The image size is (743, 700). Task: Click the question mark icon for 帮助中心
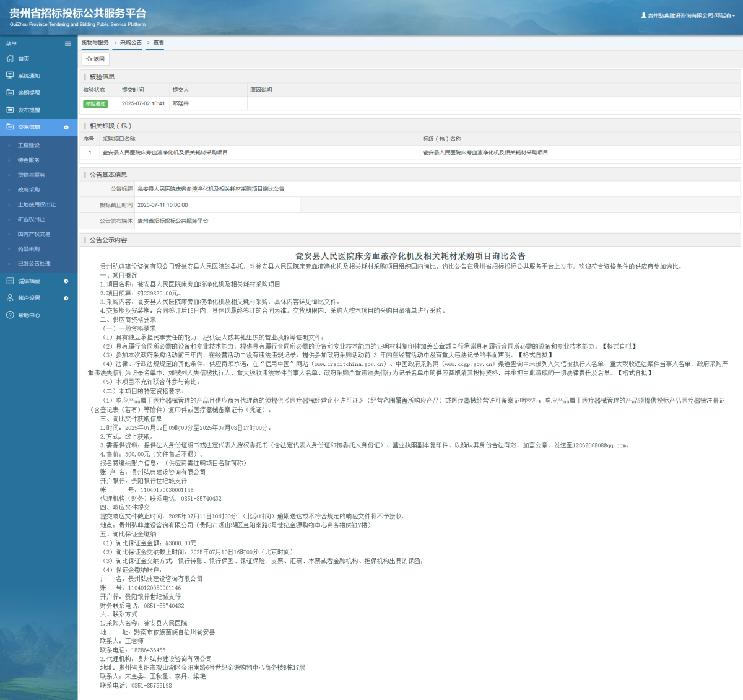click(10, 315)
